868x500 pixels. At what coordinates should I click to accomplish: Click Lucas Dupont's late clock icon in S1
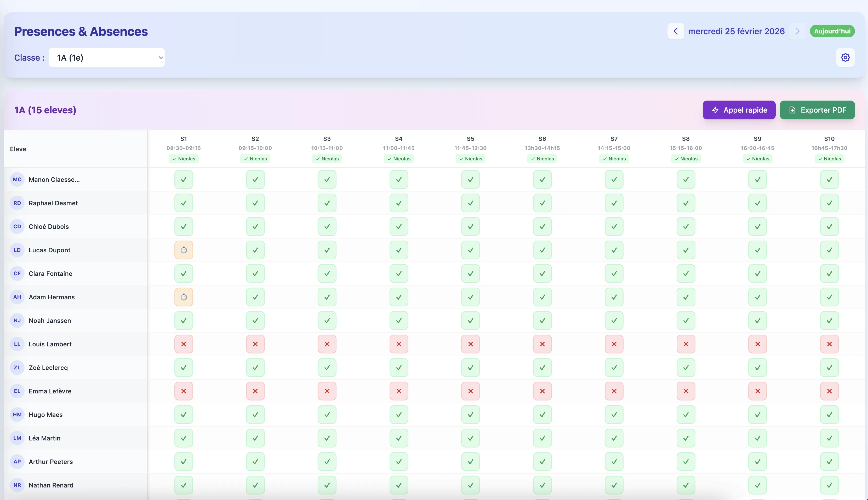184,250
